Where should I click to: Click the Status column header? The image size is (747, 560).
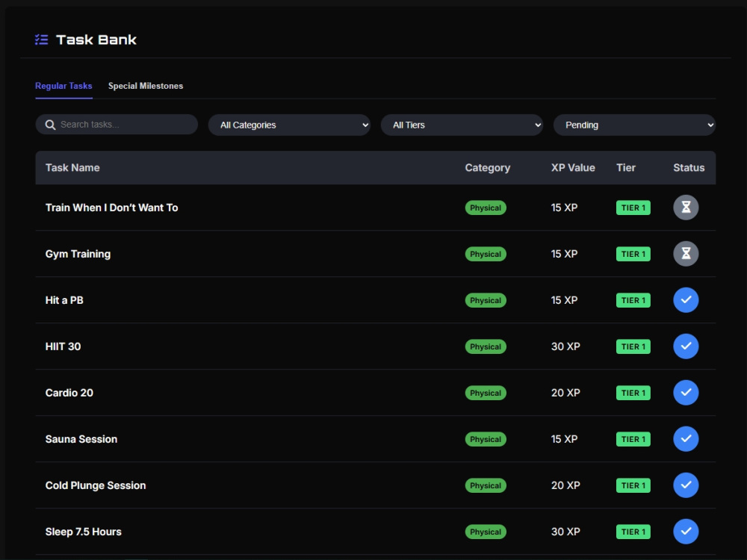(x=689, y=167)
